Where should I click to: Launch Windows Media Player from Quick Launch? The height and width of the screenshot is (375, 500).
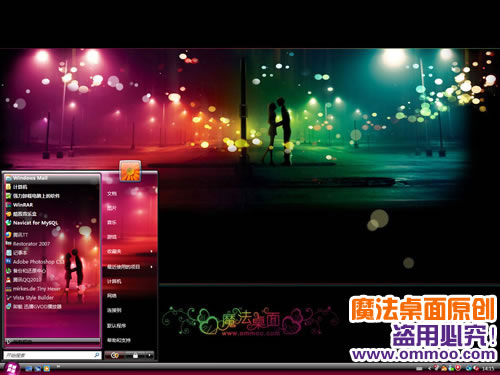click(x=47, y=369)
